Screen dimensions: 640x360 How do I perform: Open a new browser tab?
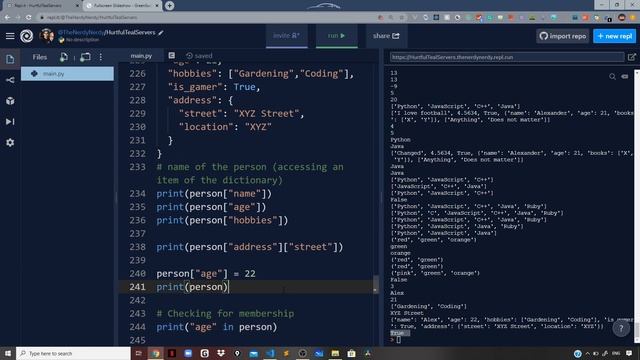tap(169, 6)
